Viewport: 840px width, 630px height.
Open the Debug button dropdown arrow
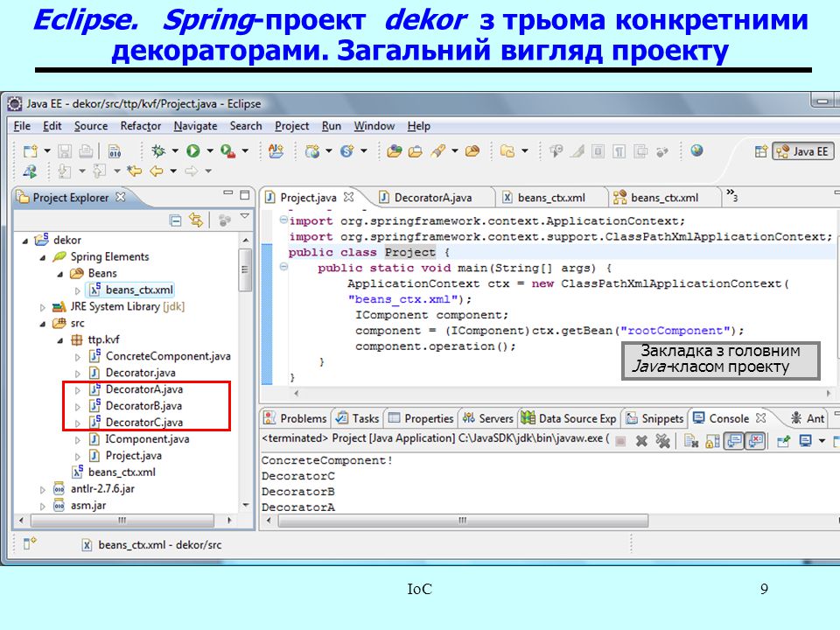click(x=175, y=151)
